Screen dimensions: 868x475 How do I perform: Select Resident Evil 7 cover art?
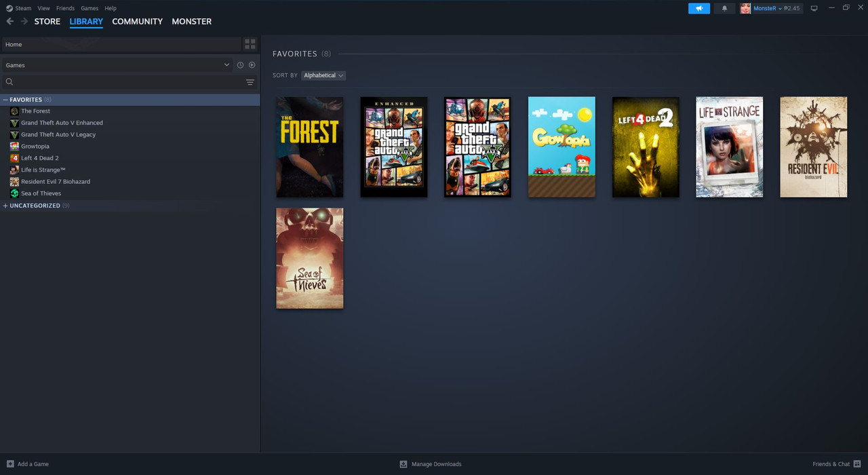click(814, 147)
